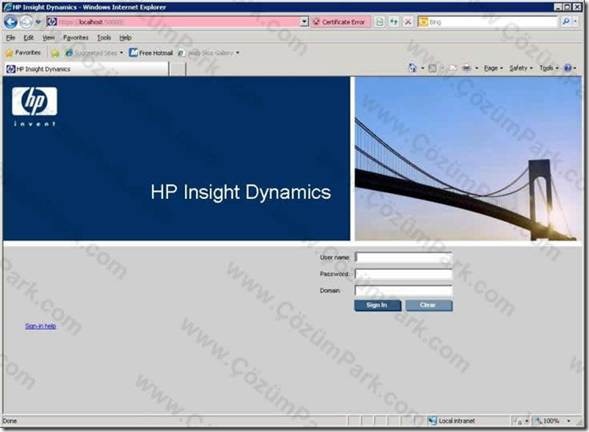Open the Tools menu in menu bar

104,38
